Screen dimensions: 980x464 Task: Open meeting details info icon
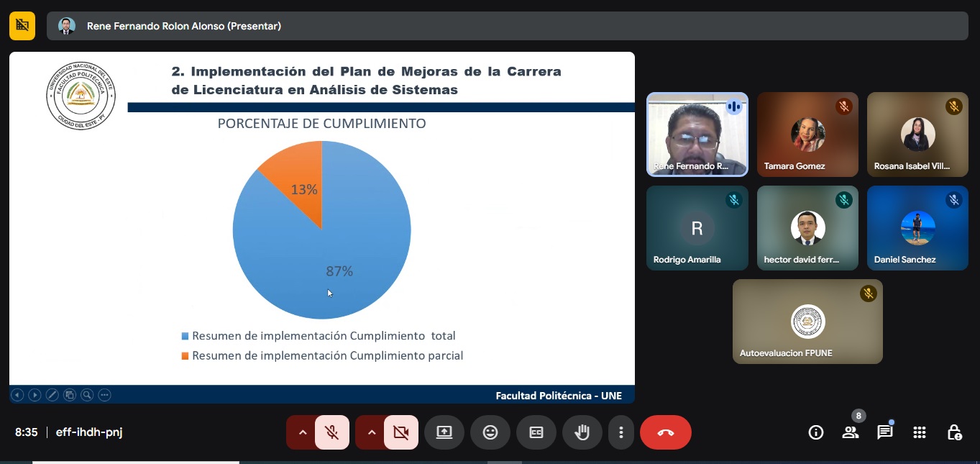[816, 432]
